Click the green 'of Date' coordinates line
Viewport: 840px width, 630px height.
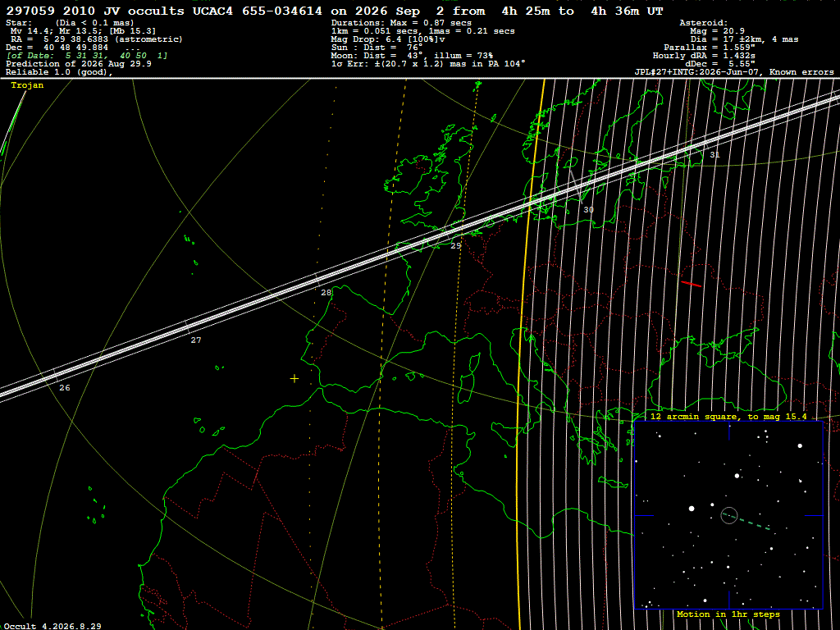87,56
